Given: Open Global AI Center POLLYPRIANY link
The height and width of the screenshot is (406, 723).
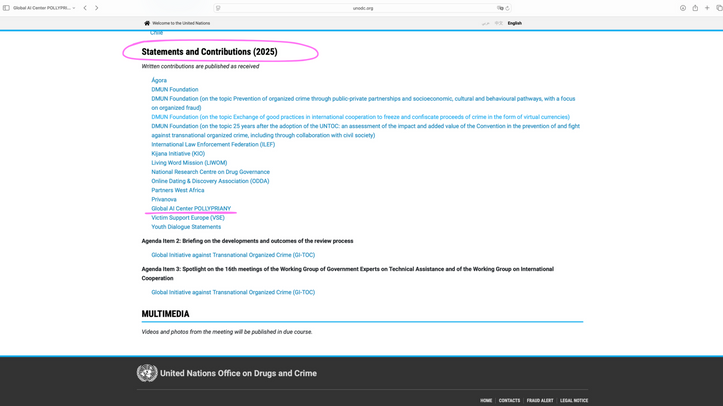Looking at the screenshot, I should click(191, 209).
